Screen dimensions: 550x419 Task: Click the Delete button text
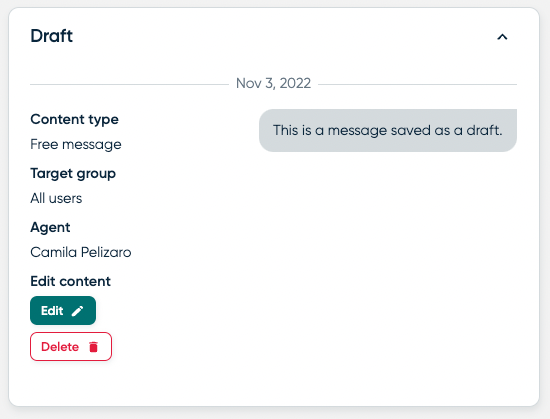[x=60, y=347]
